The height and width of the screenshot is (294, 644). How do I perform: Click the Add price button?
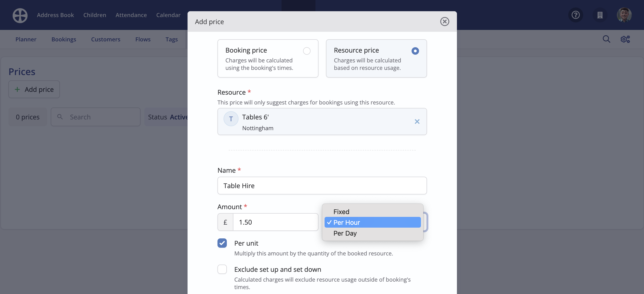pyautogui.click(x=34, y=89)
